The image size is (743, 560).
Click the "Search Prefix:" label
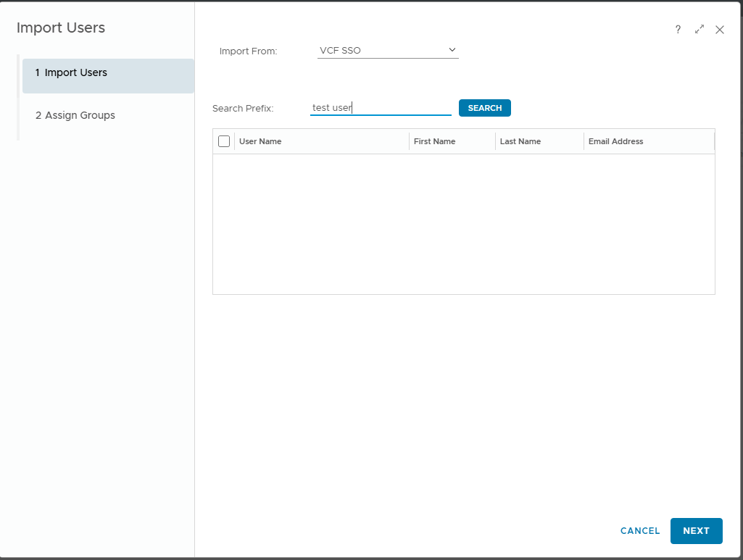[243, 109]
